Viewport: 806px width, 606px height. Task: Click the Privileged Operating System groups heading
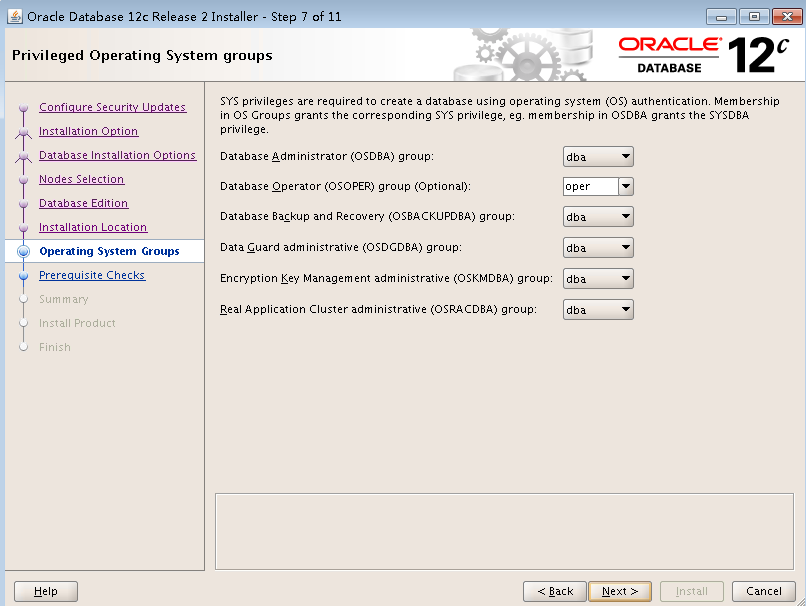tap(142, 55)
